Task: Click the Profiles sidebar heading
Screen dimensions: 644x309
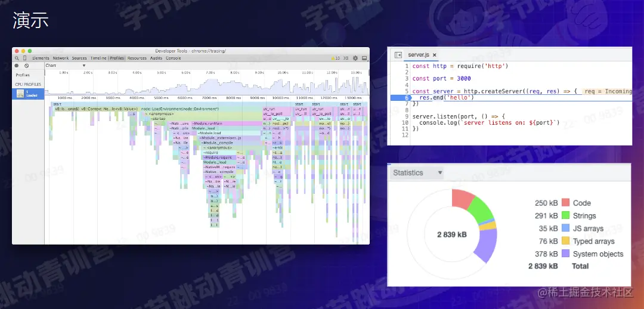Action: [23, 75]
